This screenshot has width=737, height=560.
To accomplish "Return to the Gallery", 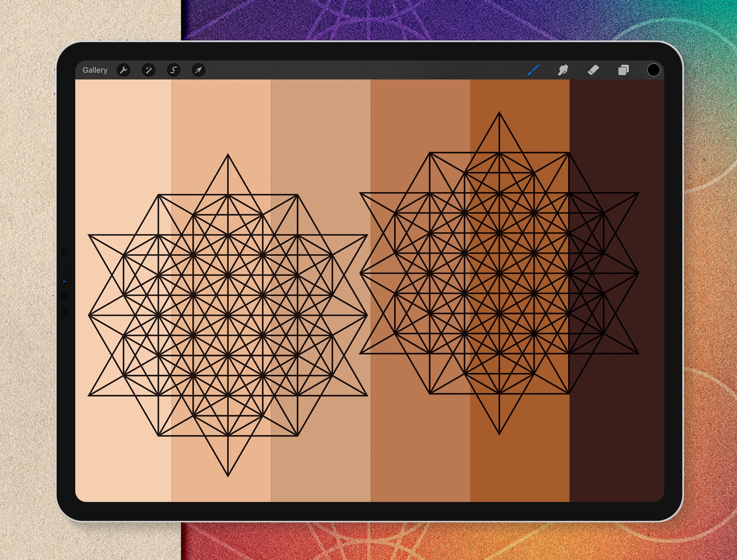I will tap(95, 70).
